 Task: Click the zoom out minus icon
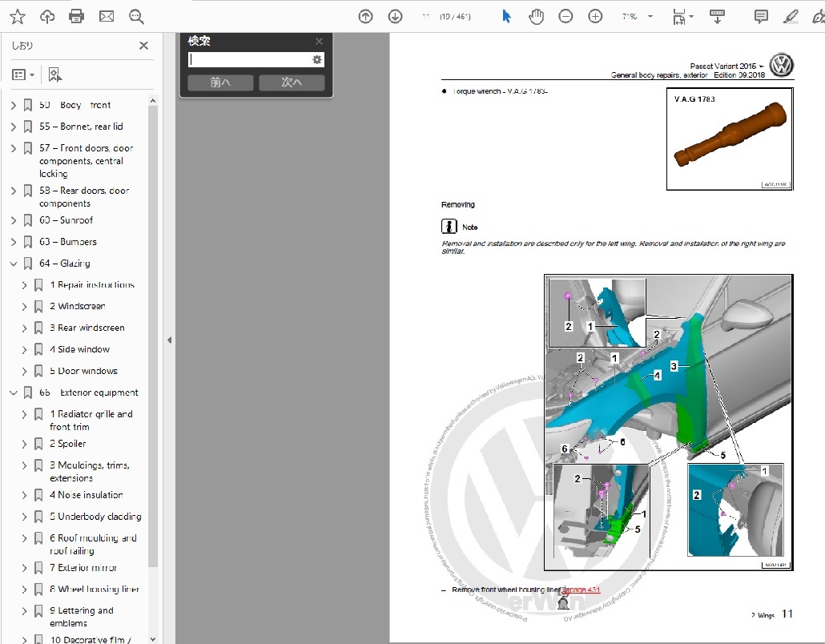[565, 16]
